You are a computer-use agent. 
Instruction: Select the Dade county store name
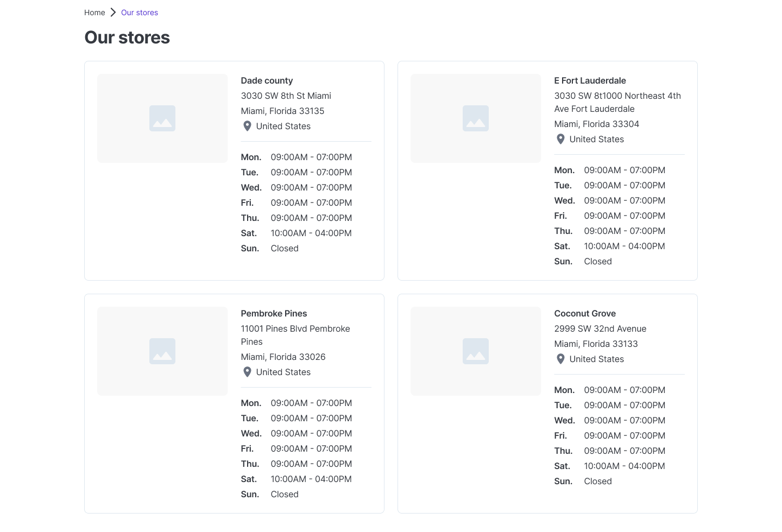click(x=267, y=80)
